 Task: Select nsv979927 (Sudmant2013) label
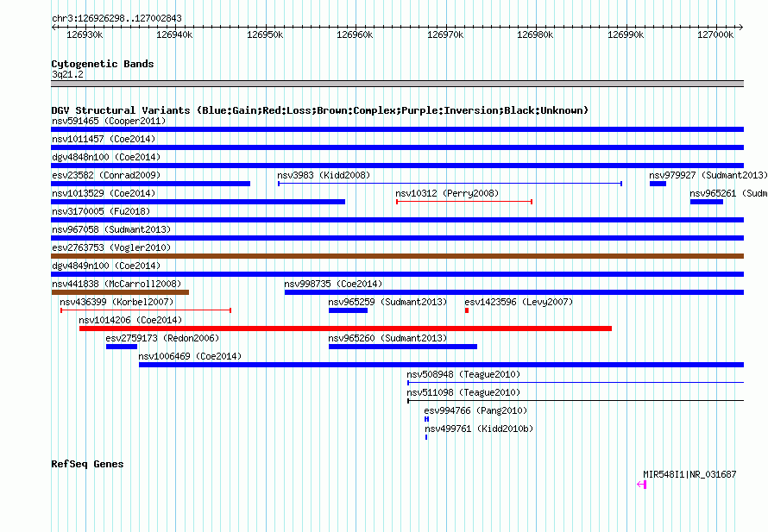[708, 175]
